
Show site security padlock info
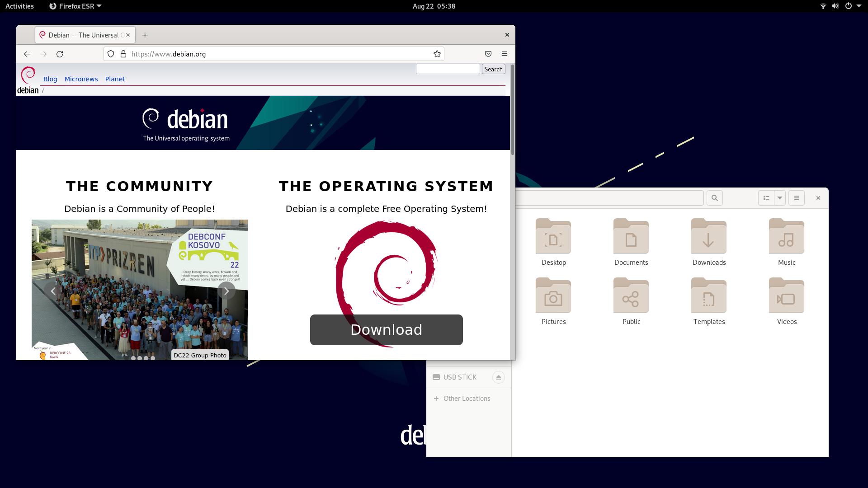(x=123, y=54)
